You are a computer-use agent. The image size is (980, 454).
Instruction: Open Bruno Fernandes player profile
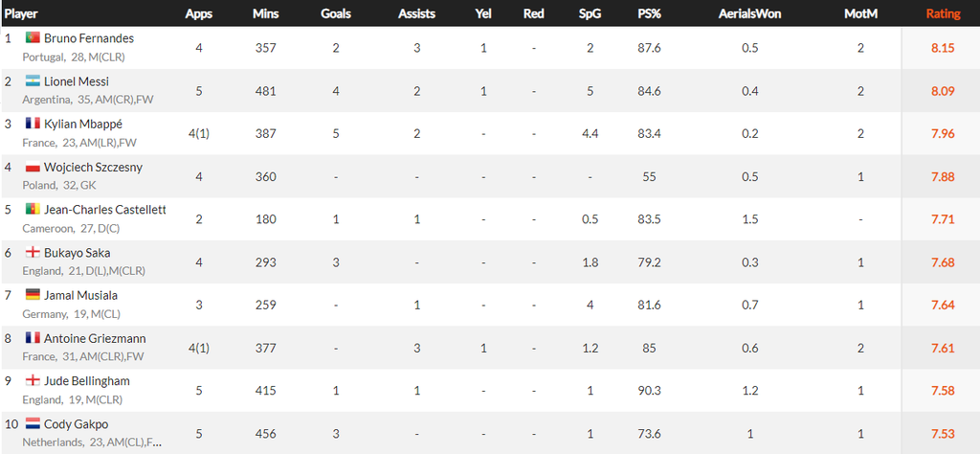(x=89, y=38)
